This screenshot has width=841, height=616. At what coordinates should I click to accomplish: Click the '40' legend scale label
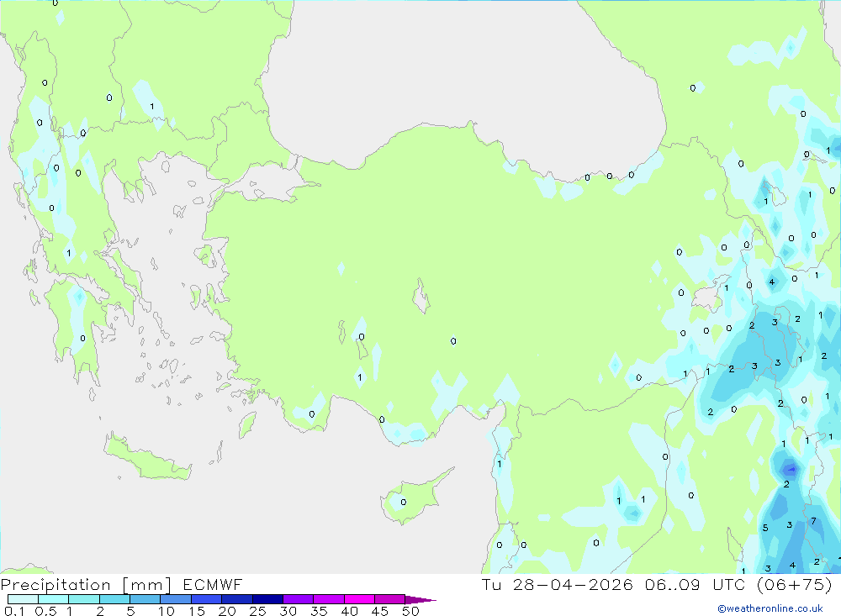tap(350, 611)
